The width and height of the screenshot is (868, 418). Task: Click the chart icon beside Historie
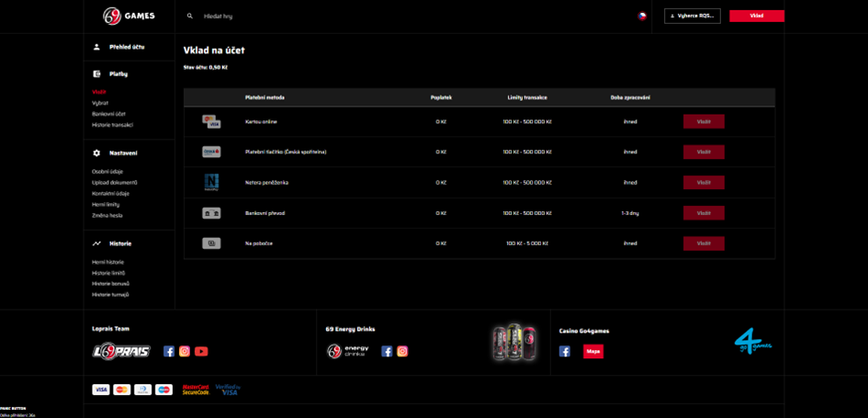[96, 243]
